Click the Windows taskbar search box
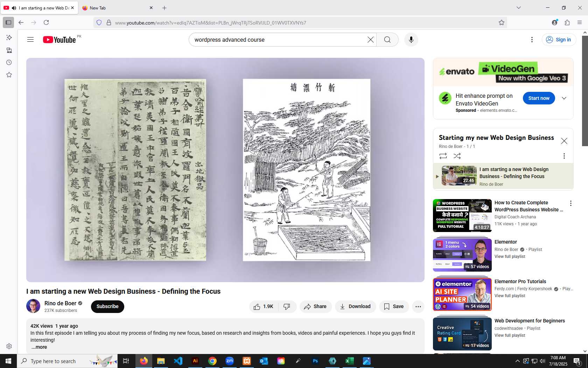Image resolution: width=588 pixels, height=368 pixels. (x=67, y=361)
